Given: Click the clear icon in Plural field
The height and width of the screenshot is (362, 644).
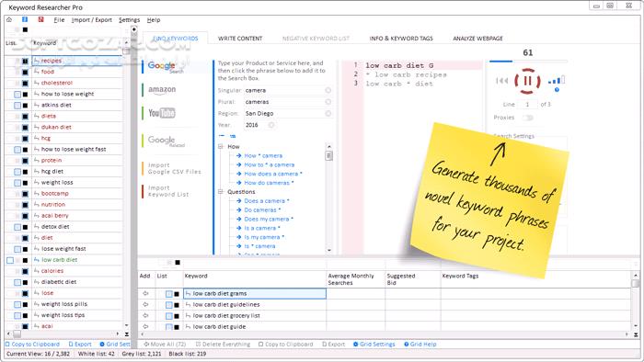Looking at the screenshot, I should [328, 102].
